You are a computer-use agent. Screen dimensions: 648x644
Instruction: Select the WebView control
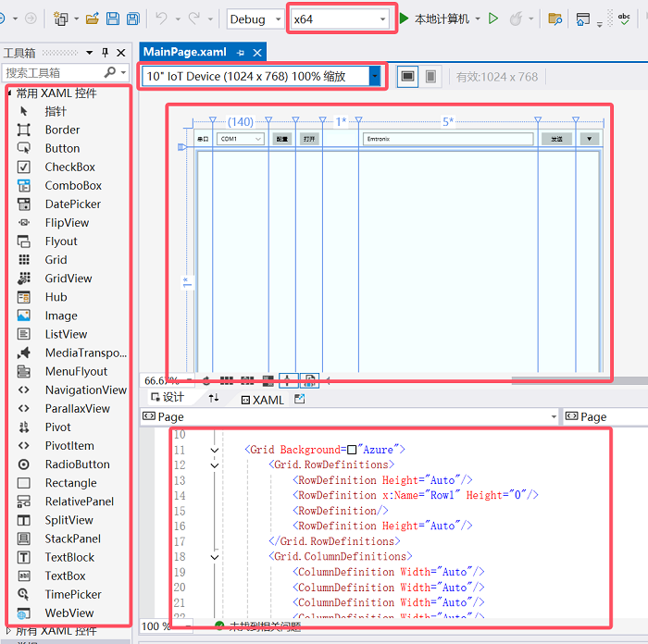(69, 613)
